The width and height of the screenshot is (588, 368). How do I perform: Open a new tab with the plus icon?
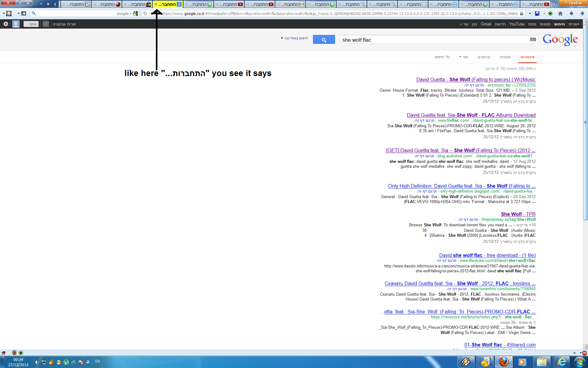click(x=48, y=4)
